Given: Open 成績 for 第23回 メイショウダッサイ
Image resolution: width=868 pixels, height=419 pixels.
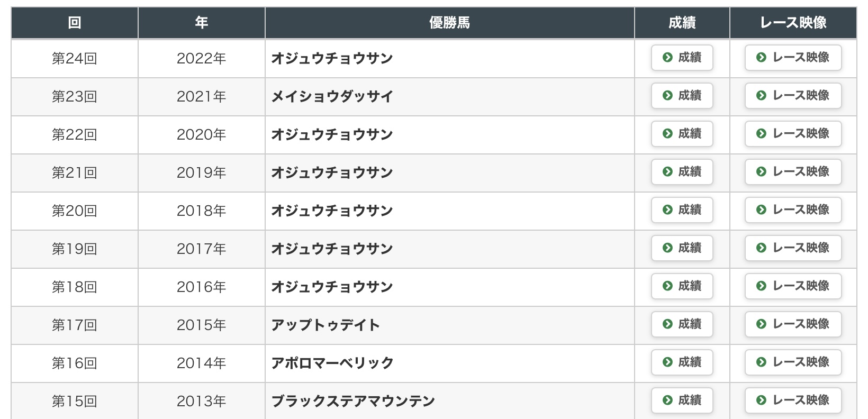Looking at the screenshot, I should [x=682, y=96].
